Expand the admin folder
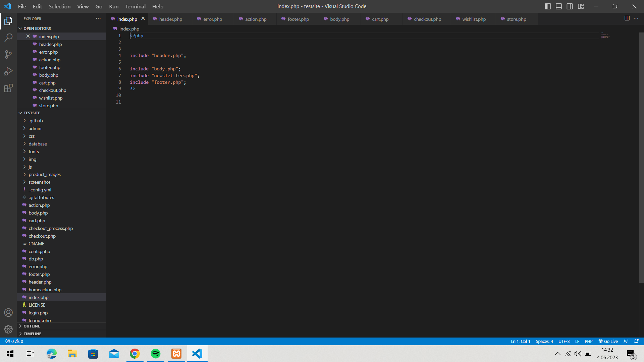This screenshot has height=362, width=644. (35, 128)
